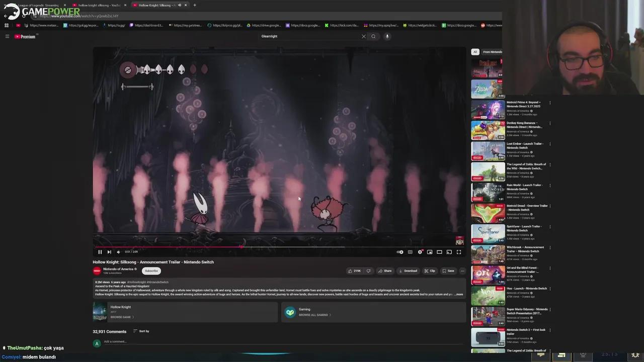Screen dimensions: 644x362
Task: Share the Silksong trailer
Action: [385, 271]
